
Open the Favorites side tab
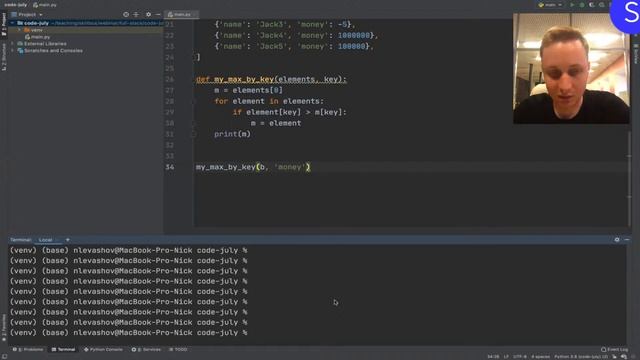coord(4,327)
